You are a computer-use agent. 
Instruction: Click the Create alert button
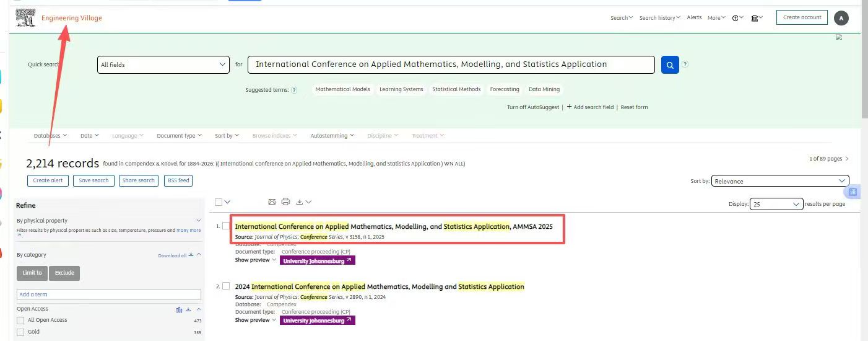coord(48,180)
